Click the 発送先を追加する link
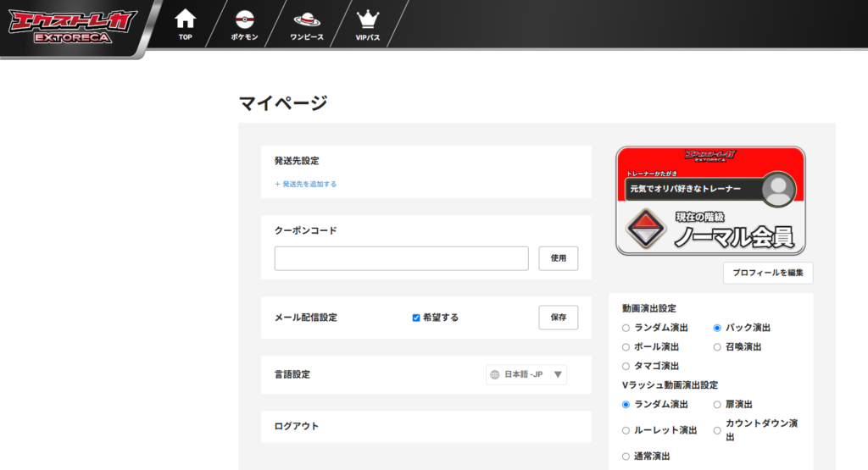Image resolution: width=868 pixels, height=470 pixels. click(x=305, y=184)
